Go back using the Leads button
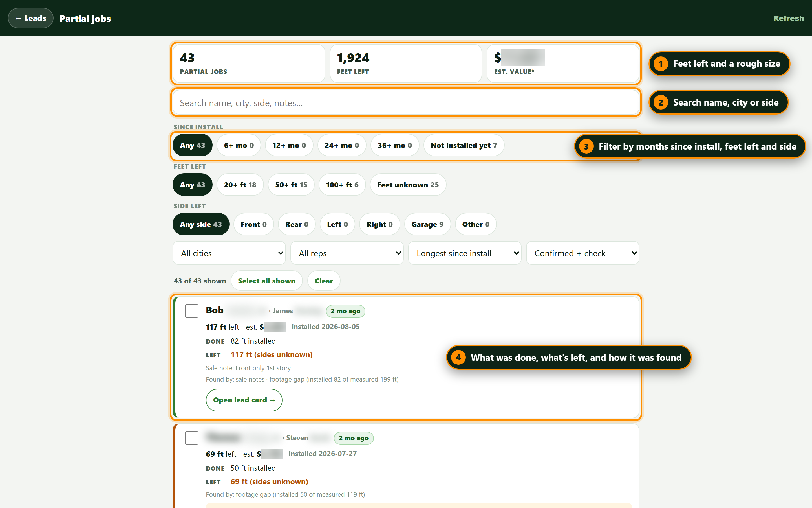The height and width of the screenshot is (508, 812). [x=30, y=18]
